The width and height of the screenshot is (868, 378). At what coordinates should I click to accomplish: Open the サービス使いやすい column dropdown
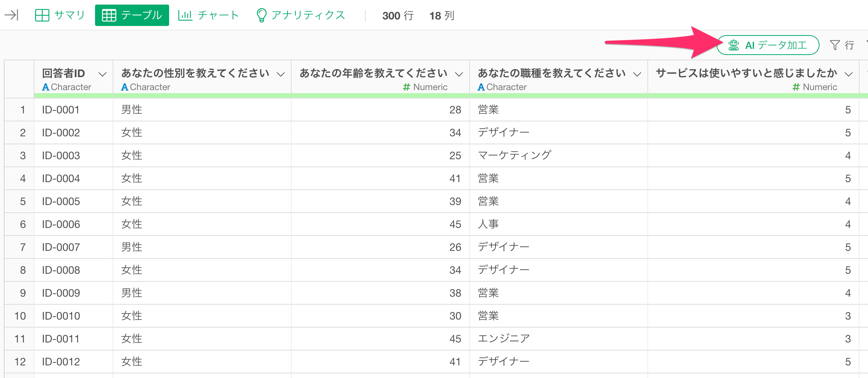[849, 74]
